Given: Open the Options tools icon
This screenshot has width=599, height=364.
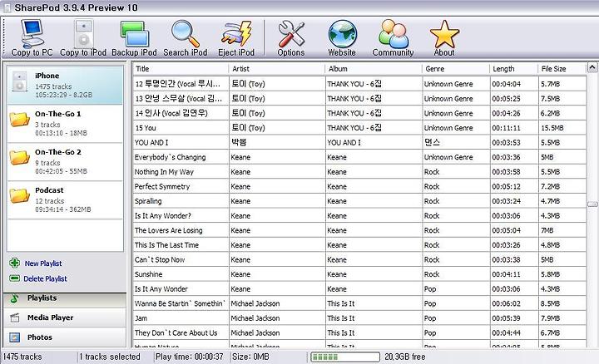Looking at the screenshot, I should click(291, 38).
